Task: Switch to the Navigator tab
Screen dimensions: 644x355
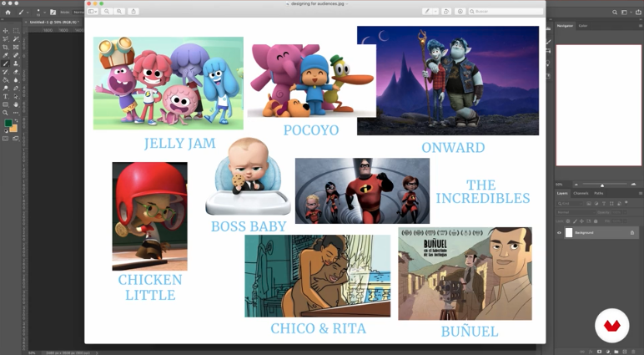Action: tap(565, 26)
